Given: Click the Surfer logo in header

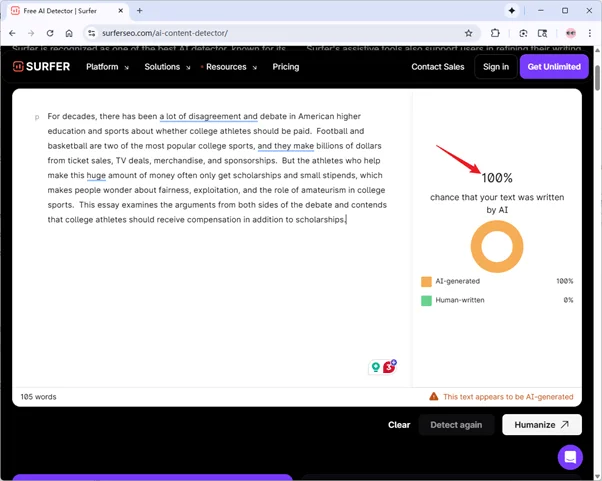Looking at the screenshot, I should (40, 67).
